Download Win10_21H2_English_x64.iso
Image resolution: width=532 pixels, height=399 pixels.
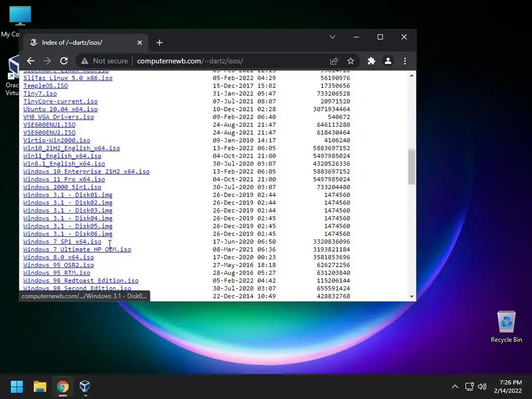coord(72,148)
